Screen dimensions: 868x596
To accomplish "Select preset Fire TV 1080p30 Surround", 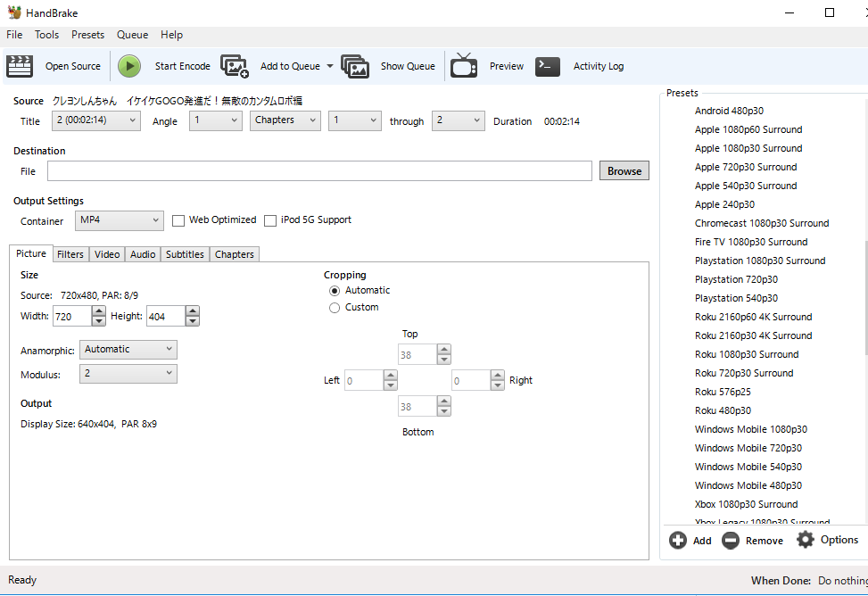I will pos(751,242).
